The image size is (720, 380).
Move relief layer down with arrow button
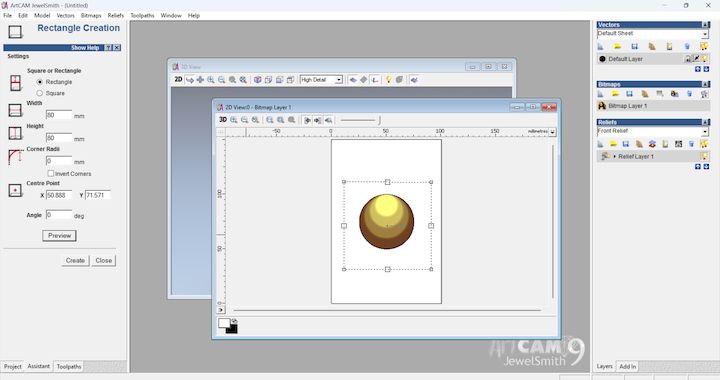tap(706, 167)
